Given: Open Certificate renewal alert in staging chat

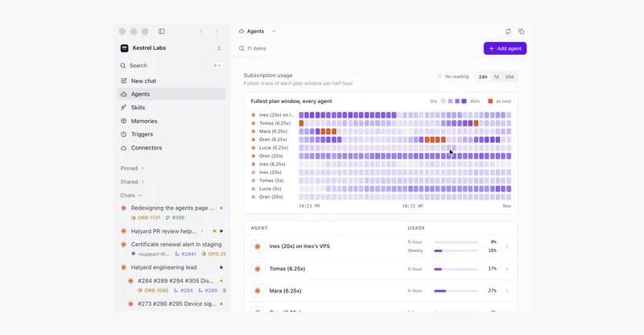Looking at the screenshot, I should [x=176, y=244].
